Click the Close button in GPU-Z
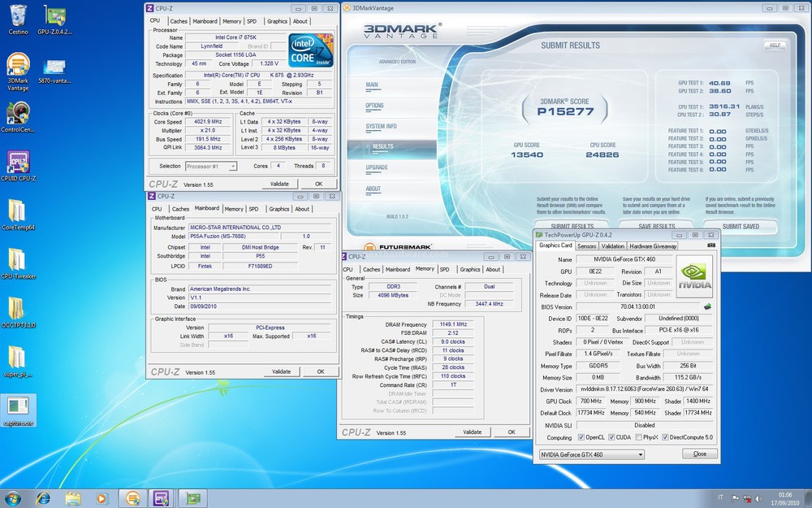 tap(700, 454)
